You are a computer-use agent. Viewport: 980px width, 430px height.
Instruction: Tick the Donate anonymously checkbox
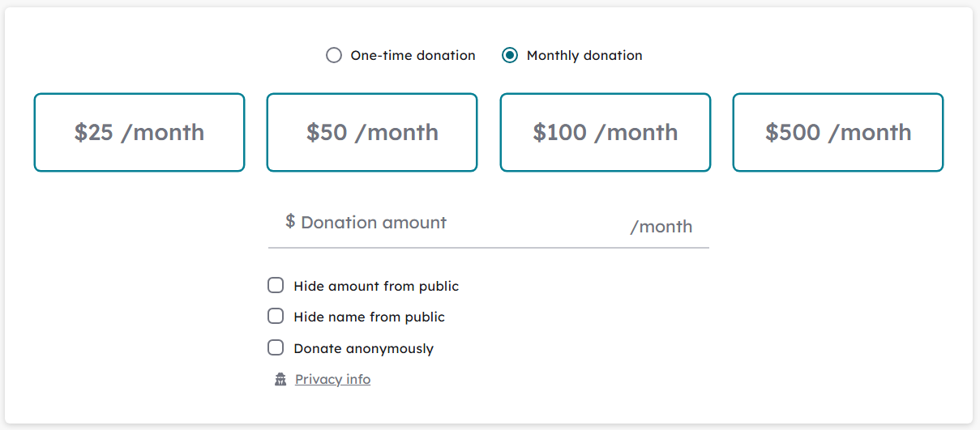point(276,348)
